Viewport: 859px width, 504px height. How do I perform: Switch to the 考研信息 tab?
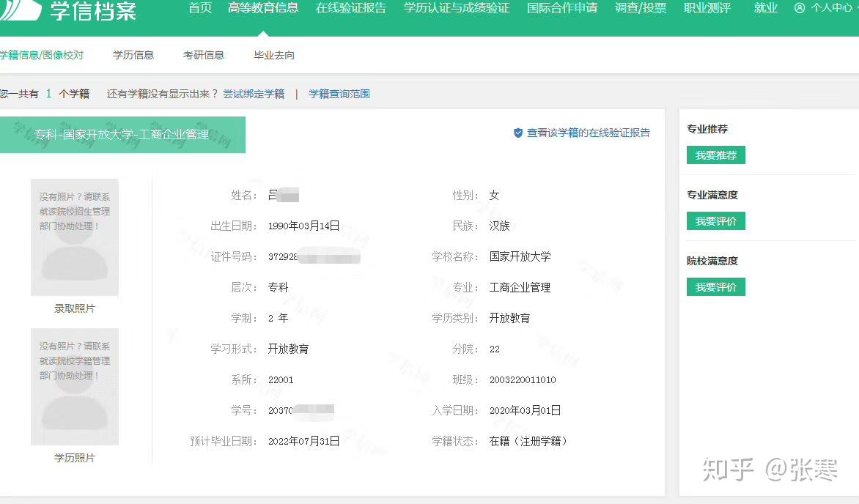point(203,55)
